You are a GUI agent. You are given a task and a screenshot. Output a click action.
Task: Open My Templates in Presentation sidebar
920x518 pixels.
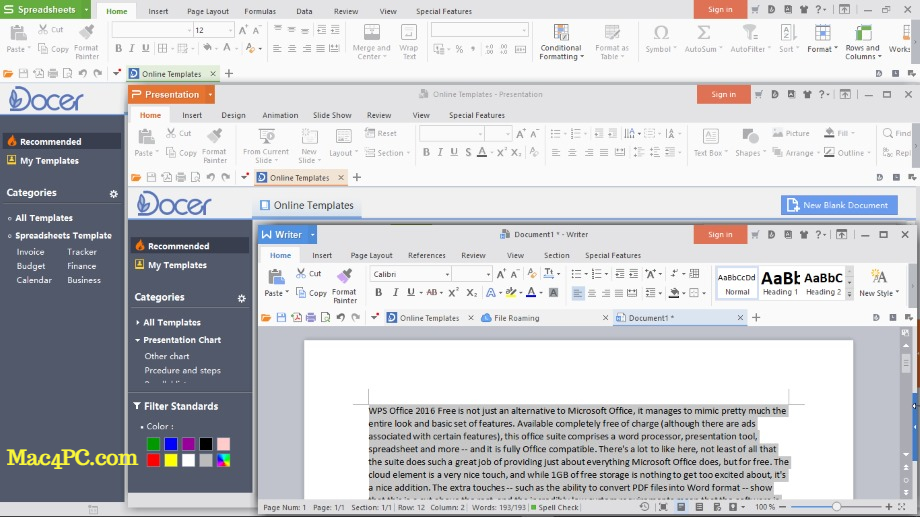click(x=177, y=265)
